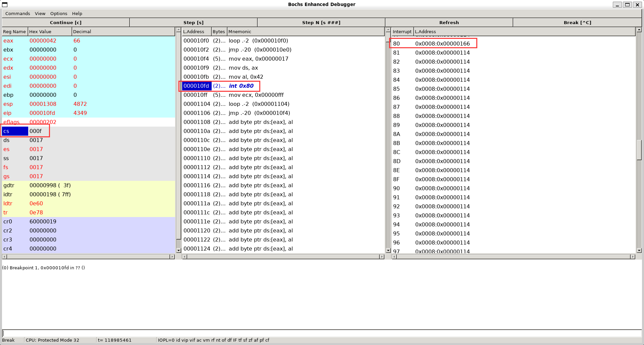Select the esp register row

click(89, 104)
